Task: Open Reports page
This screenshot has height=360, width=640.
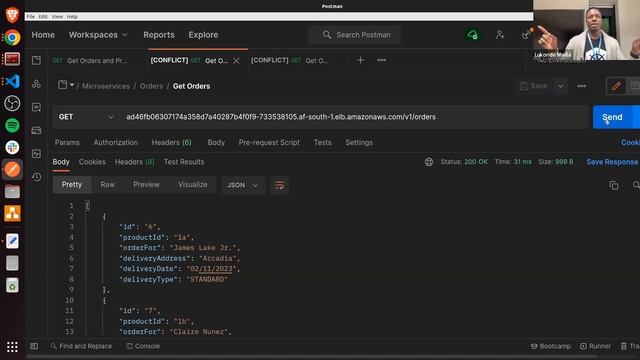Action: [159, 35]
